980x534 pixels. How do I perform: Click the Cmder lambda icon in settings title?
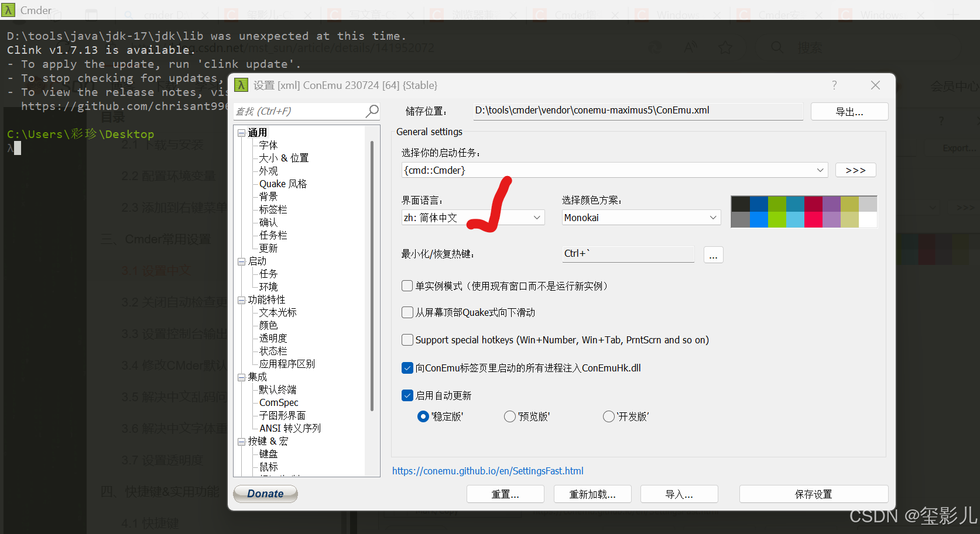(241, 85)
